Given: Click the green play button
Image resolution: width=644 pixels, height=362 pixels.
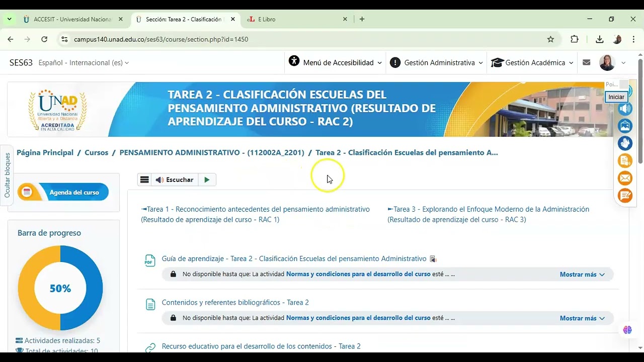Looking at the screenshot, I should (207, 179).
